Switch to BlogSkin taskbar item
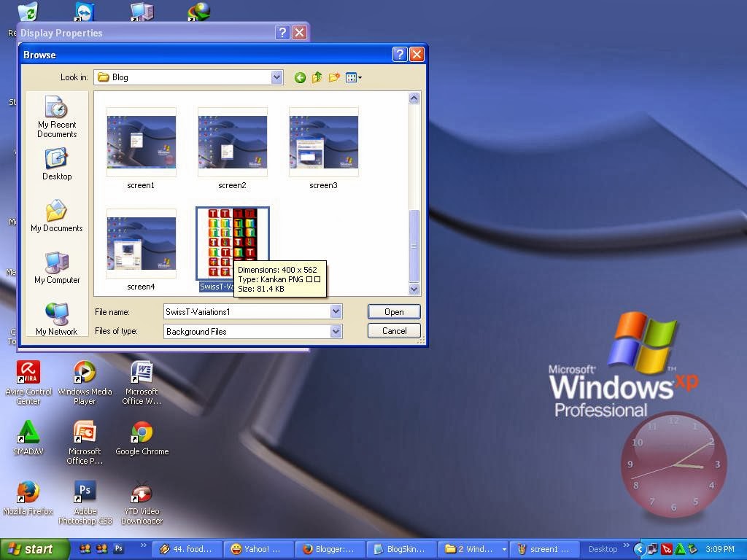Screen dimensions: 747x560 pos(402,549)
